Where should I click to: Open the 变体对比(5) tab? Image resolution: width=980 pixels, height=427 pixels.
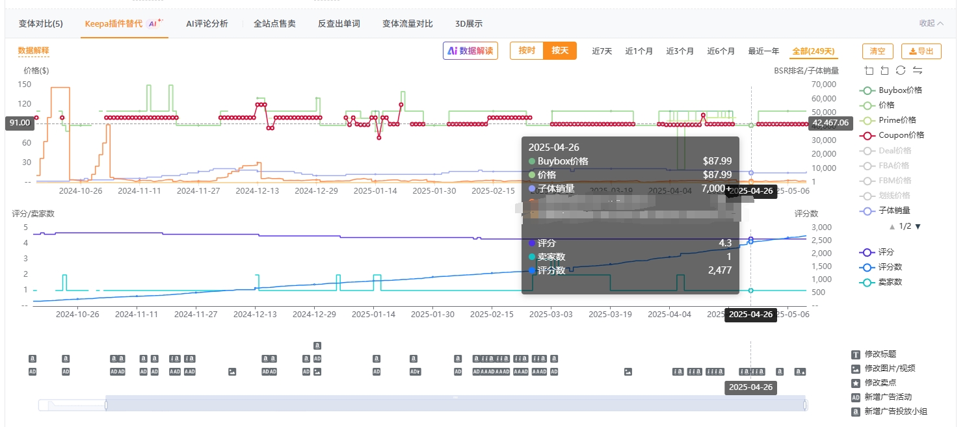[41, 23]
